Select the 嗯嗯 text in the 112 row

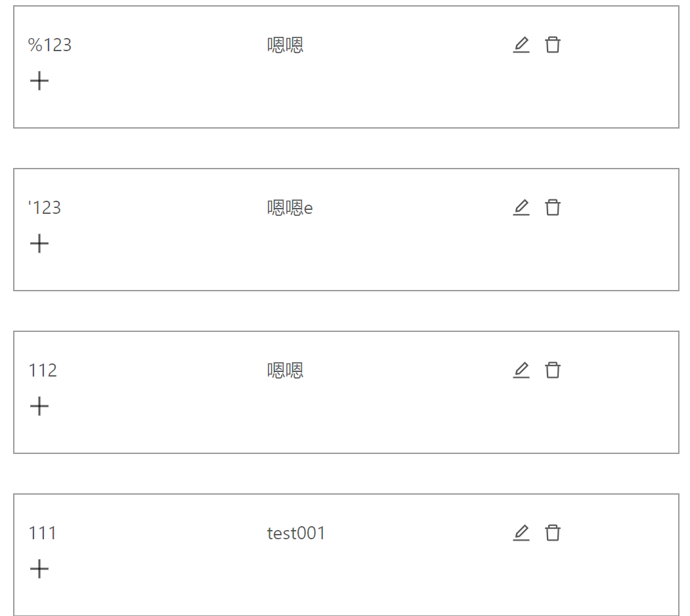click(x=285, y=370)
